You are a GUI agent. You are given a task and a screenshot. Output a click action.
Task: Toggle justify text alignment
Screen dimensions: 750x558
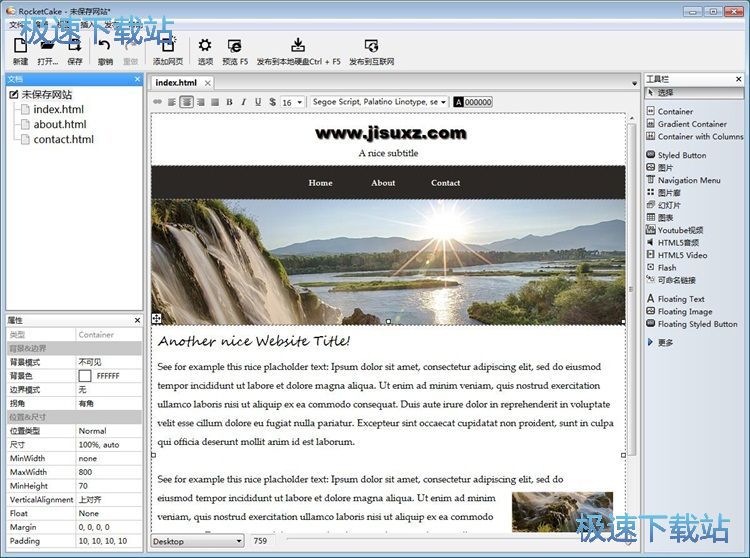215,102
